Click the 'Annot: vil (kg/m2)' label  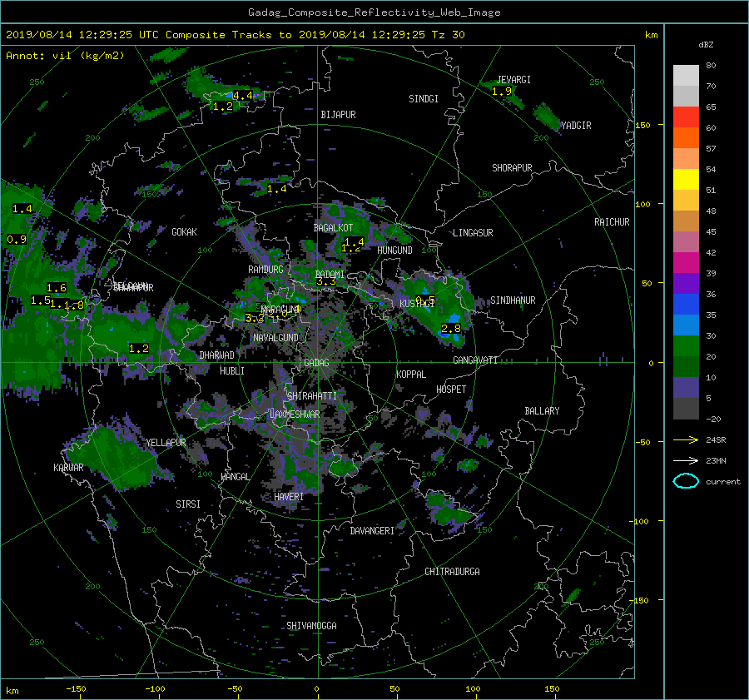pyautogui.click(x=65, y=56)
